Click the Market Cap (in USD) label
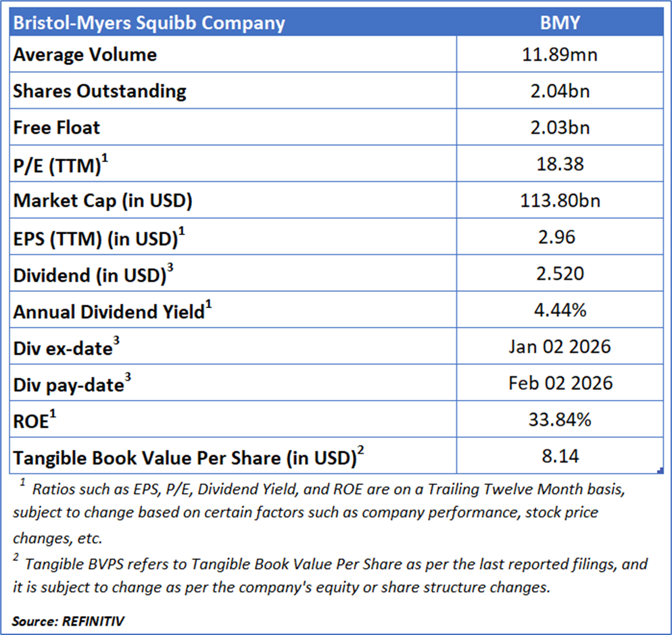Image resolution: width=672 pixels, height=635 pixels. tap(103, 201)
